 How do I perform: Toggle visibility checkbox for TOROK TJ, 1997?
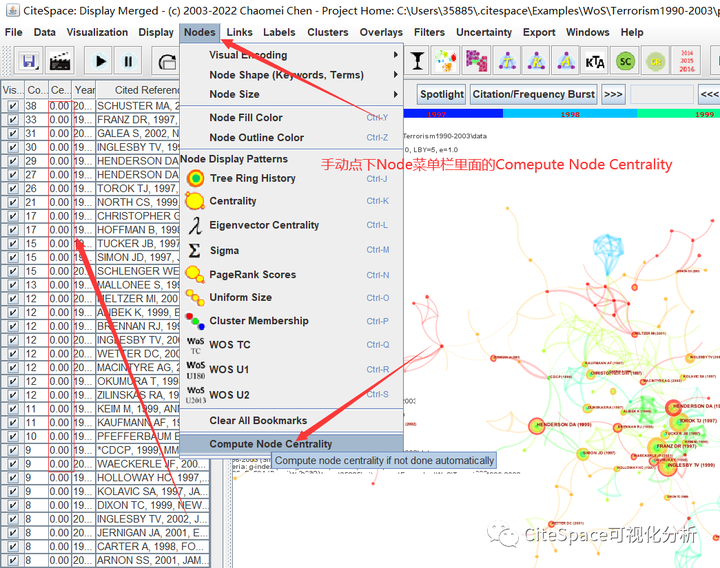tap(12, 189)
